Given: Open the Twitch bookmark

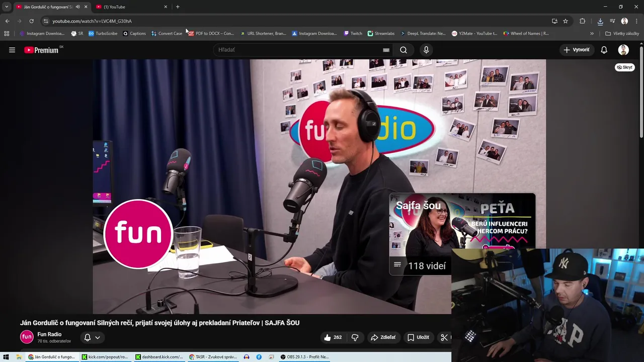Looking at the screenshot, I should [353, 34].
